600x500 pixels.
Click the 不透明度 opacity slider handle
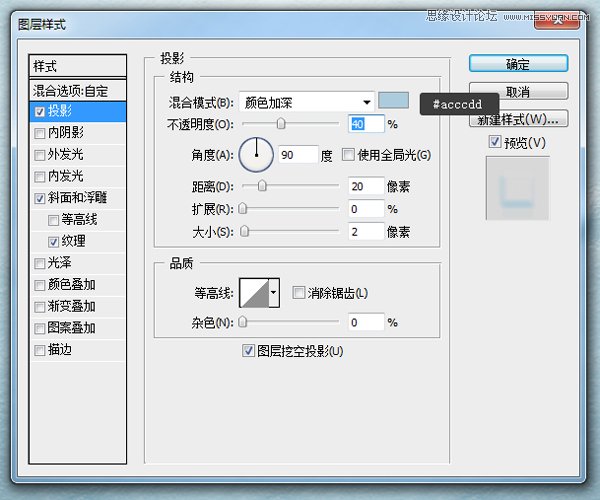point(281,124)
